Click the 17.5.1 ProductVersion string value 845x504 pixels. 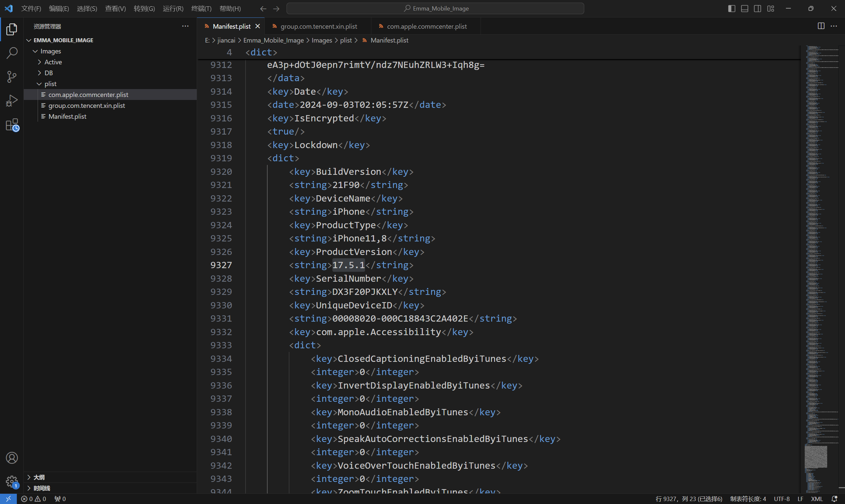348,265
